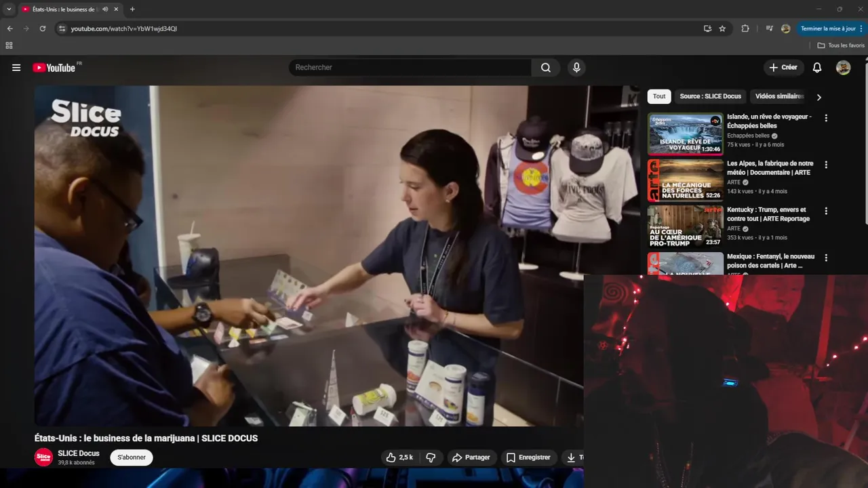Save the video with Enregistrer
Screen dimensions: 868x488
(x=529, y=457)
